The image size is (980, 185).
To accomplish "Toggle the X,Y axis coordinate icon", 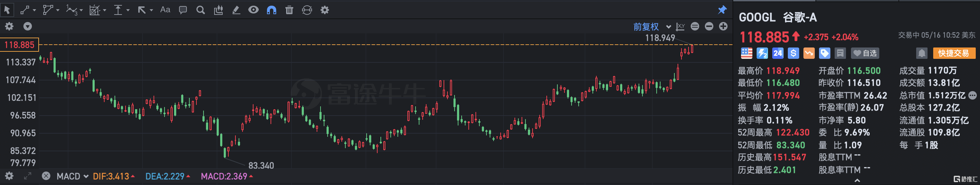I will pos(680,26).
